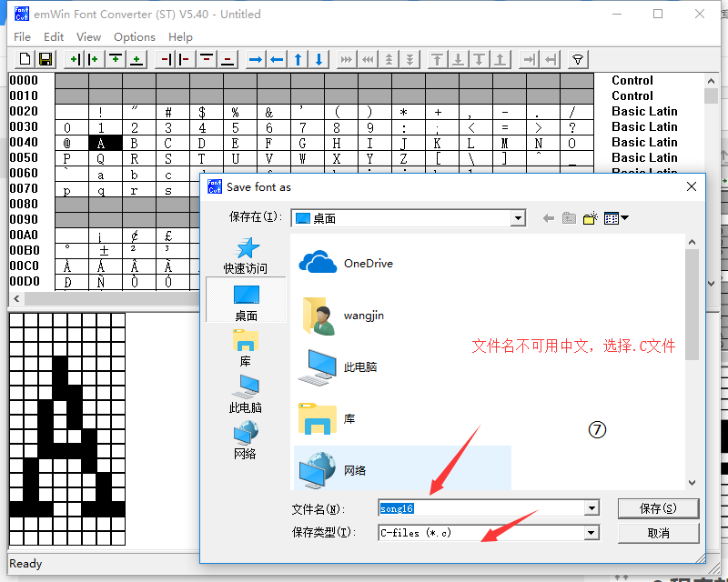The height and width of the screenshot is (582, 728).
Task: Open the View menu icon's dropdown arrow
Action: click(624, 218)
